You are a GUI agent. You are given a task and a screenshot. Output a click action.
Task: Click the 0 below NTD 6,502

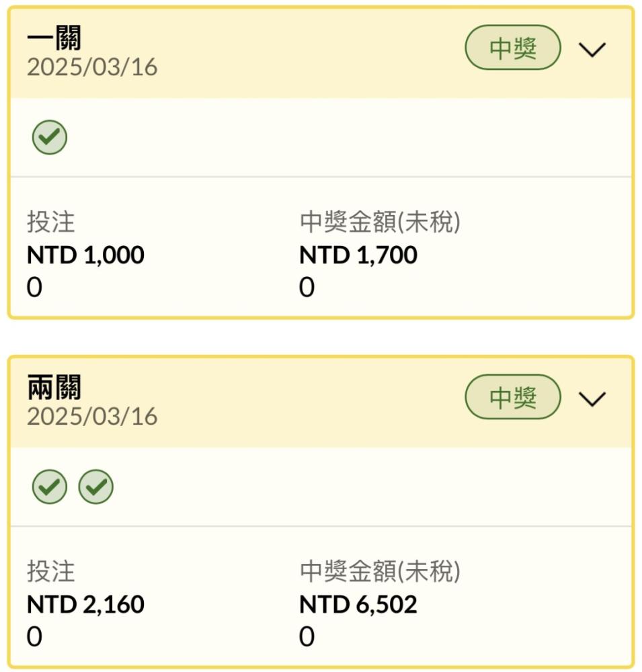[307, 636]
